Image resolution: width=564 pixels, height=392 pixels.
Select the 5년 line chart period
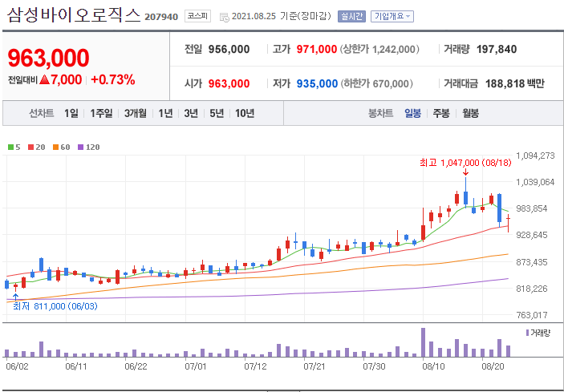pyautogui.click(x=217, y=114)
